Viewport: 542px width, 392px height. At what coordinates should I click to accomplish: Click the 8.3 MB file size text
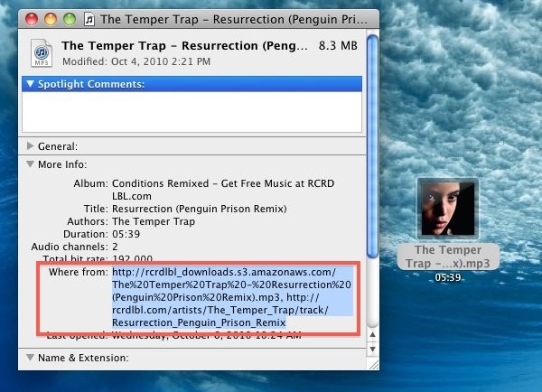[338, 46]
